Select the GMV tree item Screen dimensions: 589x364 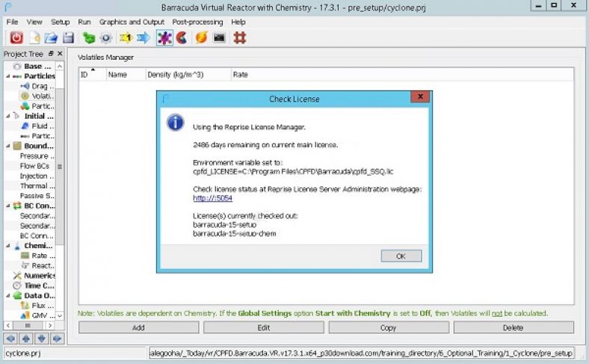[37, 315]
